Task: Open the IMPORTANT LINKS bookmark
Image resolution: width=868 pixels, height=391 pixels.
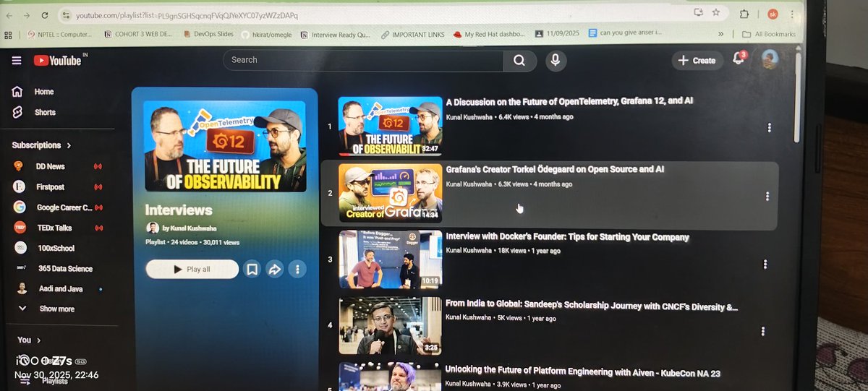Action: (414, 34)
